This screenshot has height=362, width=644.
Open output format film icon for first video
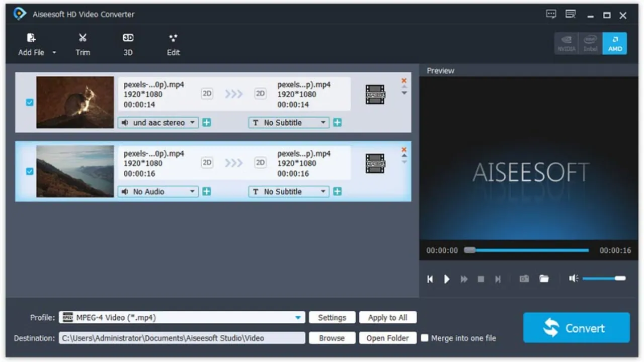coord(375,95)
